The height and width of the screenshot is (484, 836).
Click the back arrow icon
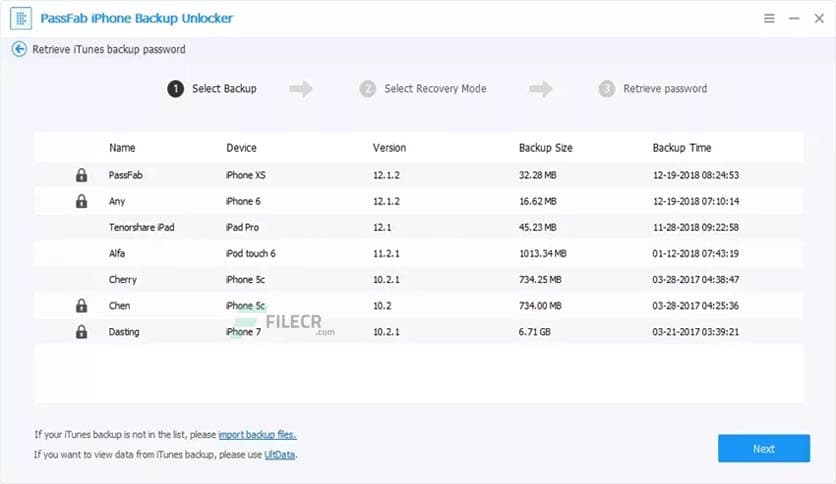(x=19, y=49)
